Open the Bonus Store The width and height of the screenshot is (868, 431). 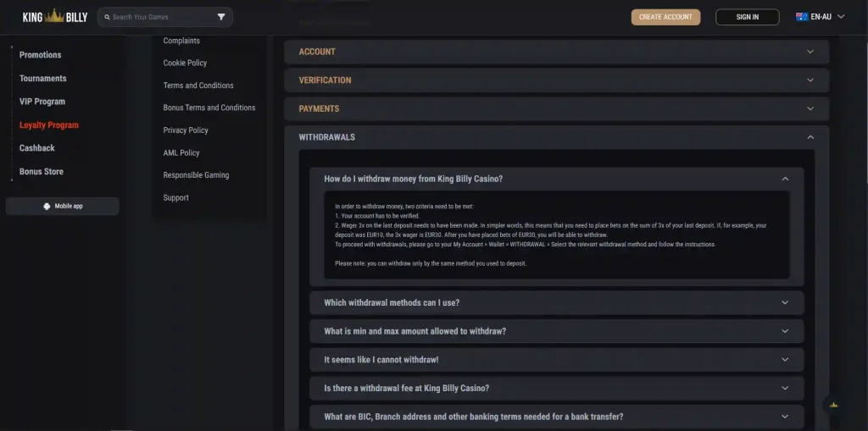pos(42,172)
